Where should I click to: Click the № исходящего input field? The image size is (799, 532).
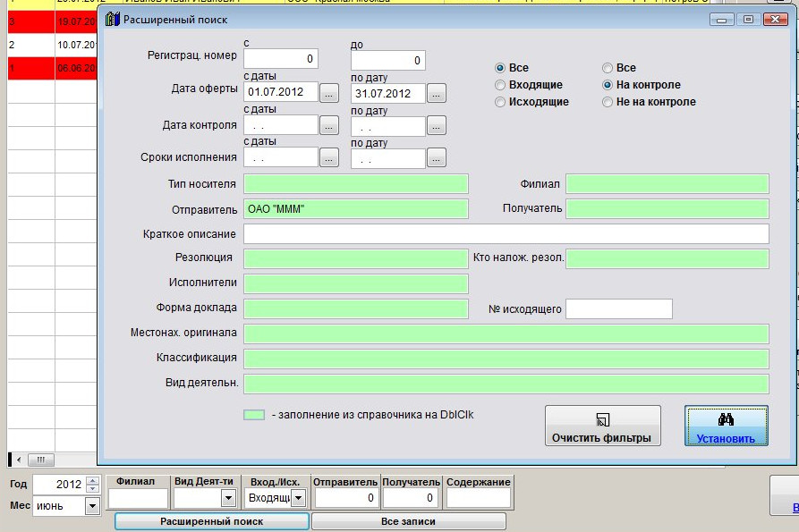click(619, 309)
